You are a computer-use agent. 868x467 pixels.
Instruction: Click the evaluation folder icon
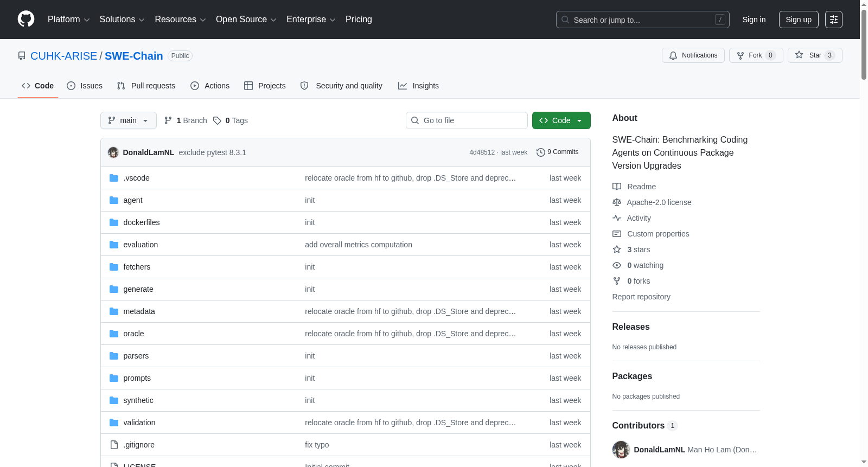tap(114, 245)
